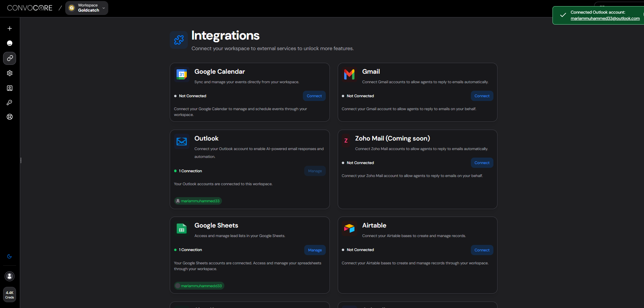Screen dimensions: 644x308
Task: Click Connect for Gmail
Action: click(x=482, y=96)
